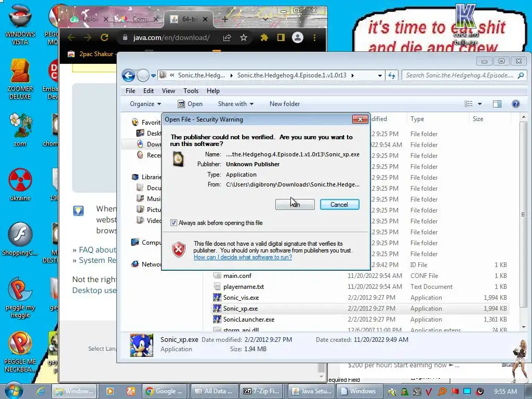The width and height of the screenshot is (532, 399).
Task: Expand the Share with dropdown
Action: coord(236,104)
